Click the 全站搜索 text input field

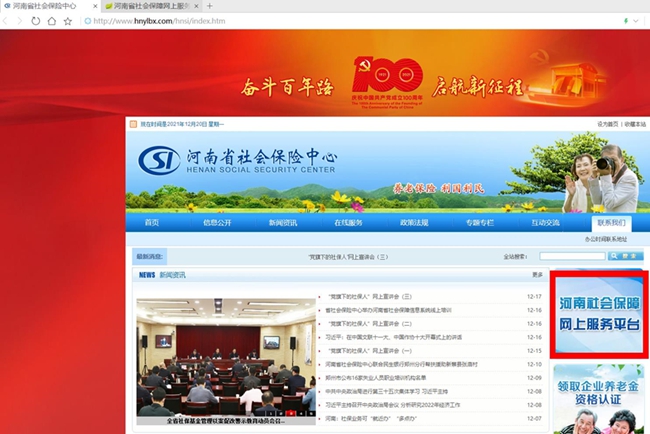coord(572,256)
